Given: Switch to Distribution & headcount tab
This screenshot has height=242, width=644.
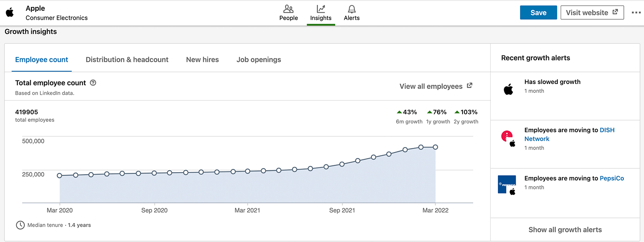Looking at the screenshot, I should [127, 59].
